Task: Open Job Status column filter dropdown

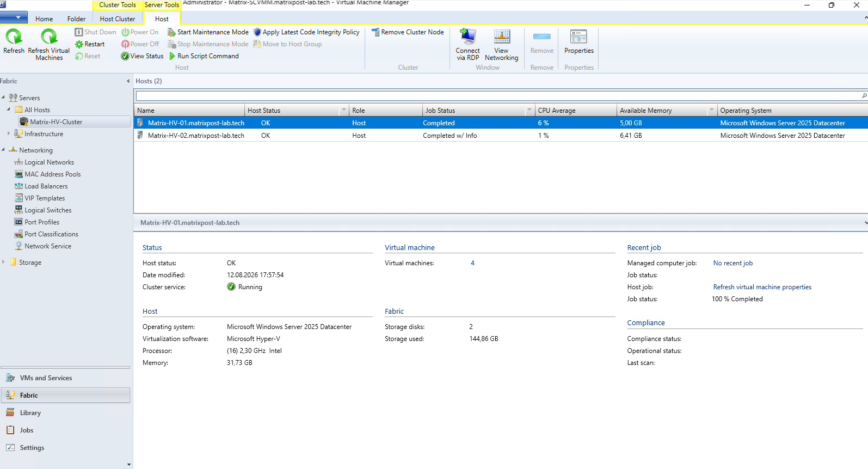Action: 529,111
